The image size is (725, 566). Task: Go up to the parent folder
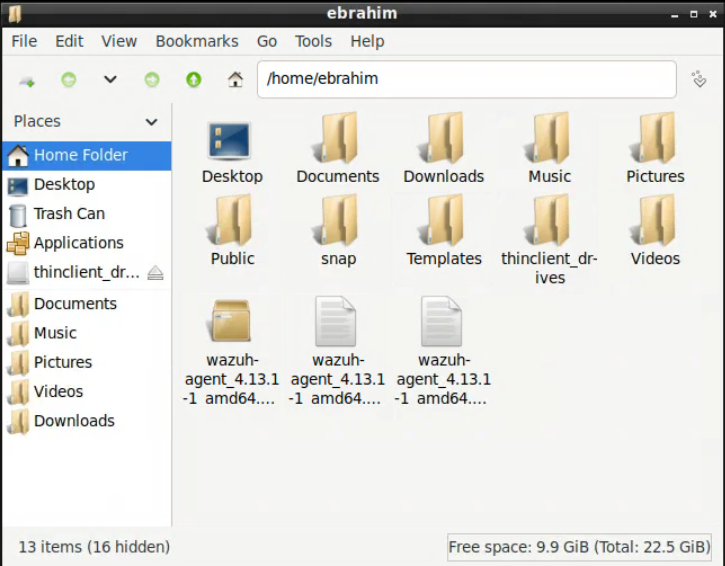(x=193, y=79)
